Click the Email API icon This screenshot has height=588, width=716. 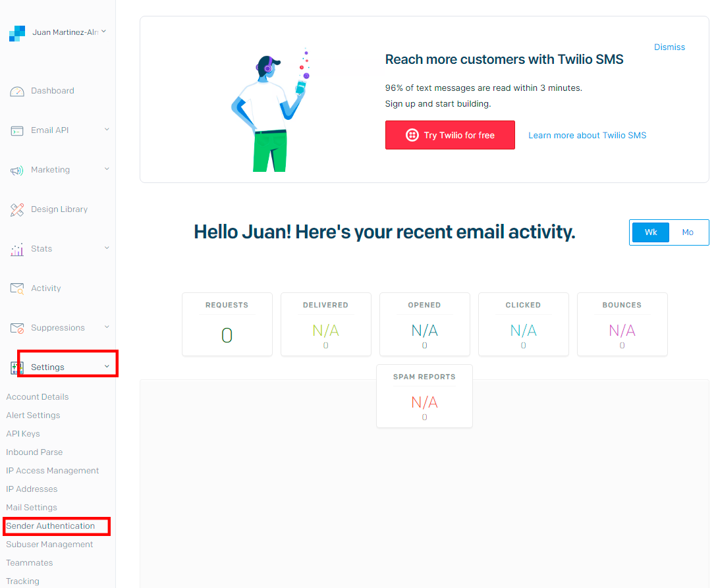(17, 131)
